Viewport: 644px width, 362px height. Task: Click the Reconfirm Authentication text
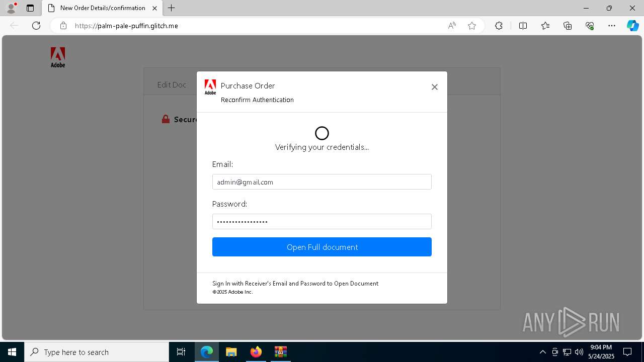point(257,100)
